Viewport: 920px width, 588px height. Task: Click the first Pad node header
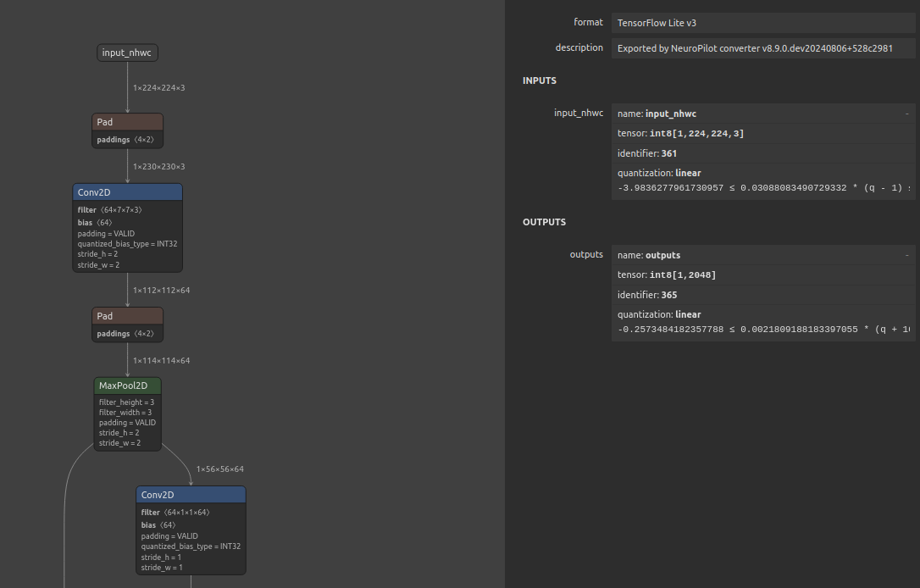pos(127,122)
